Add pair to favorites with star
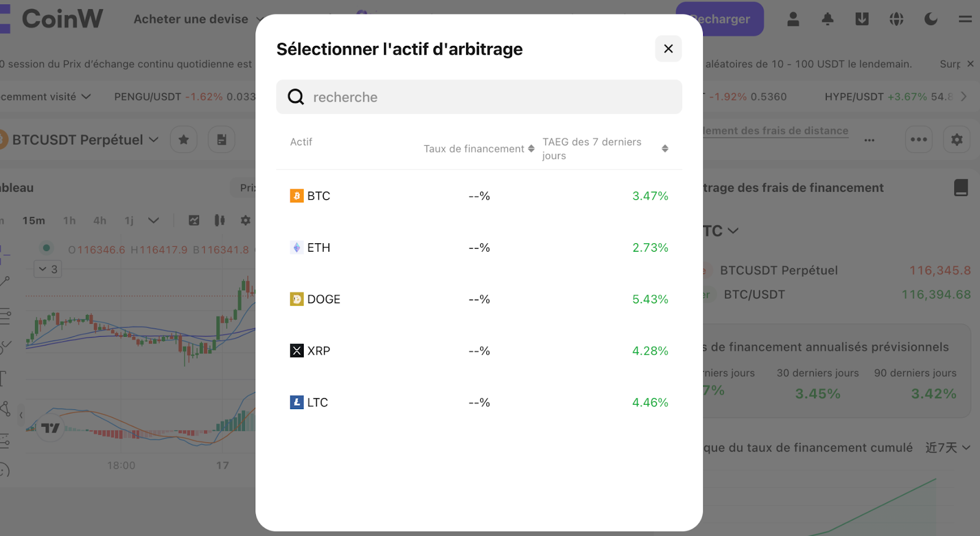980x536 pixels. 184,140
